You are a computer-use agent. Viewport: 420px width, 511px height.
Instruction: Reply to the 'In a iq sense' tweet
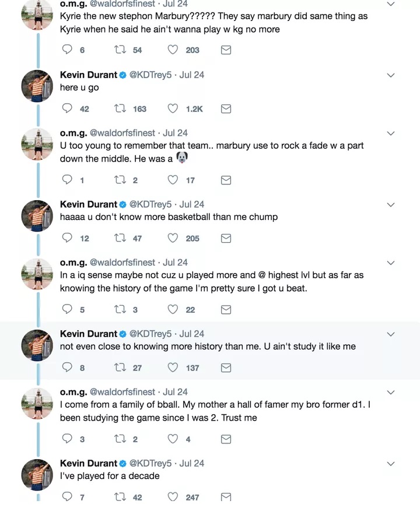point(68,309)
